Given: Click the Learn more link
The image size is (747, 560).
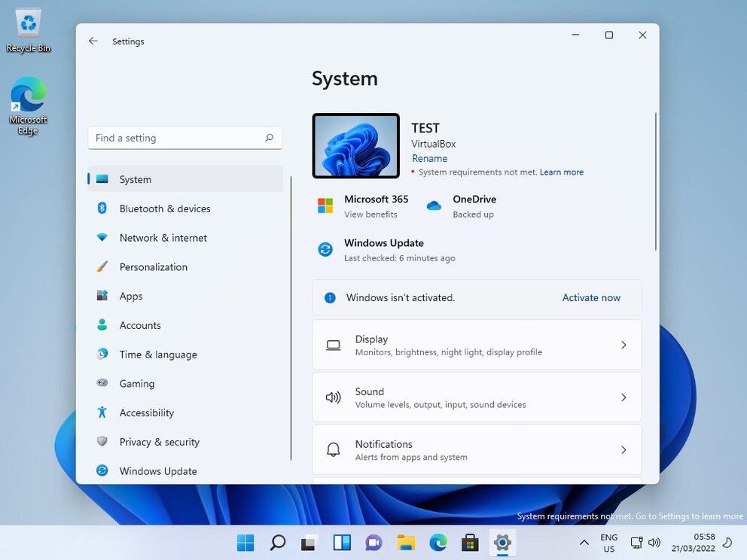Looking at the screenshot, I should [x=561, y=172].
